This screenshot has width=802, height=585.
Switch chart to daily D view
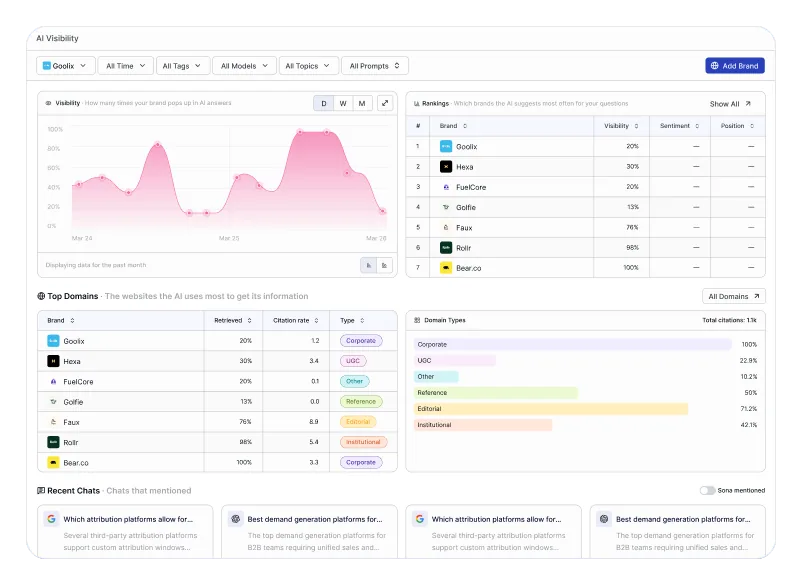click(323, 103)
